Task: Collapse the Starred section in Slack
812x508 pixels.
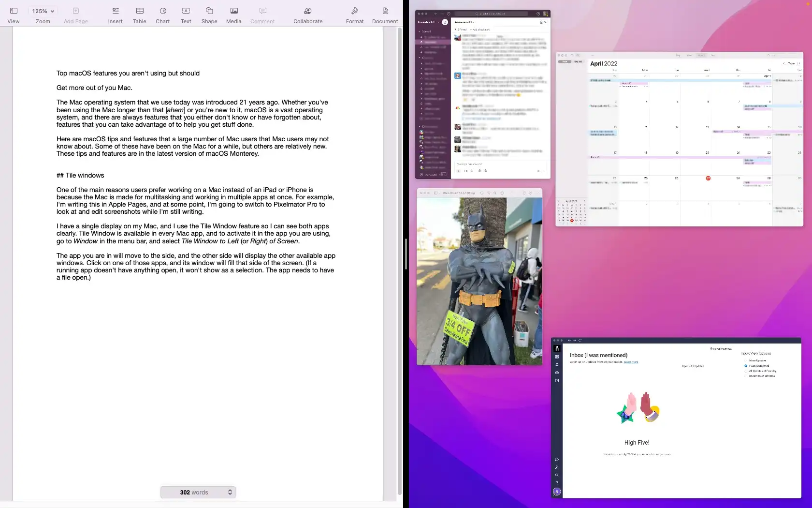Action: tap(420, 31)
